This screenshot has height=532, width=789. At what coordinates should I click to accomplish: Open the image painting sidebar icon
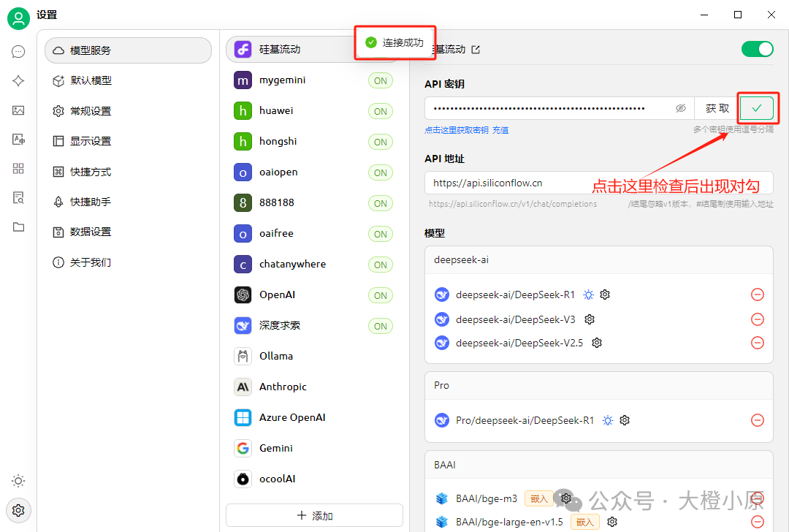coord(18,110)
